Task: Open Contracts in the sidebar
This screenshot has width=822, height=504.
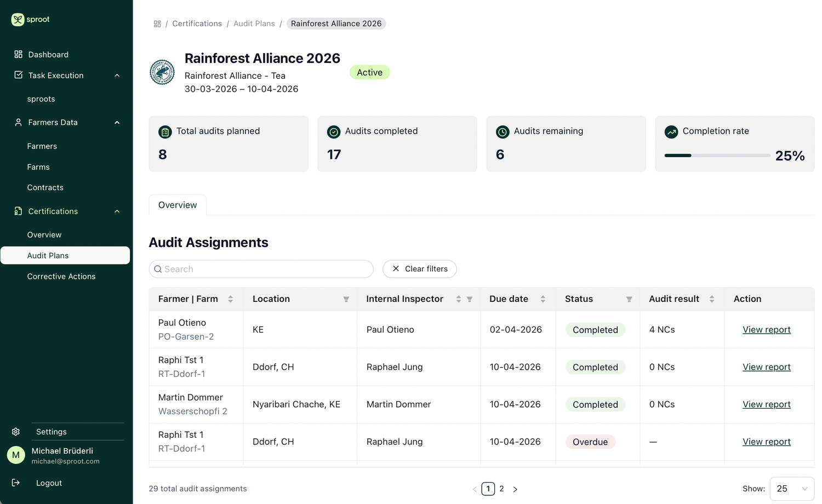Action: tap(45, 187)
